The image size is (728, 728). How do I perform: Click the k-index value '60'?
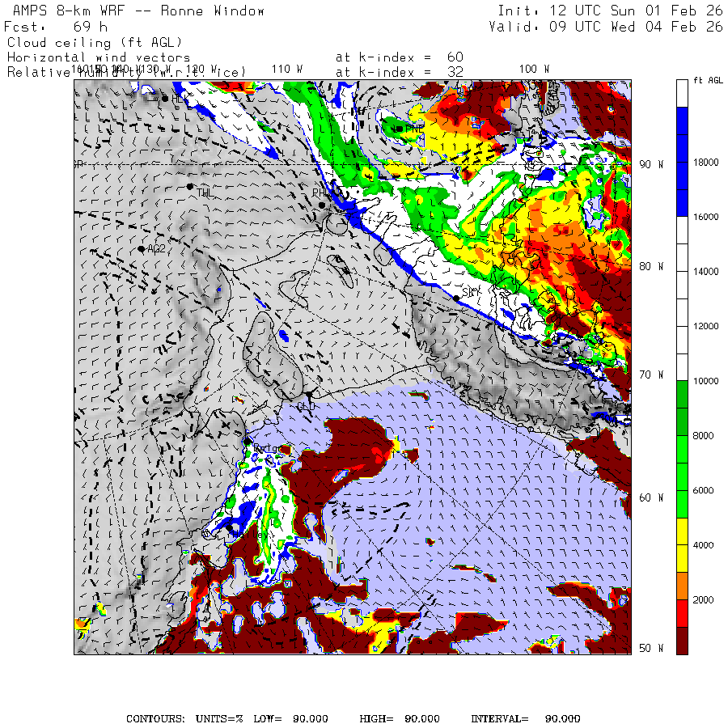455,57
